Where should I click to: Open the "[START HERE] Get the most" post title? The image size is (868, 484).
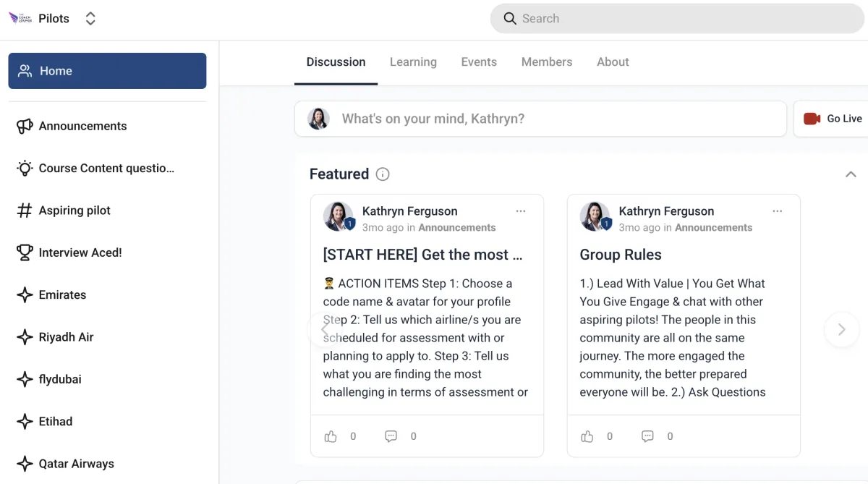(x=422, y=255)
